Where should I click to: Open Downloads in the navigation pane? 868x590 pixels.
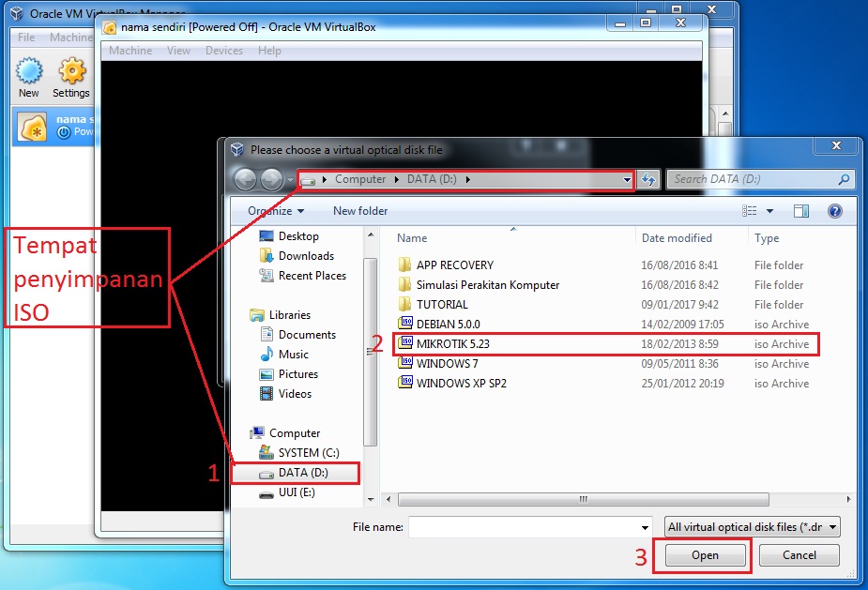[x=306, y=256]
